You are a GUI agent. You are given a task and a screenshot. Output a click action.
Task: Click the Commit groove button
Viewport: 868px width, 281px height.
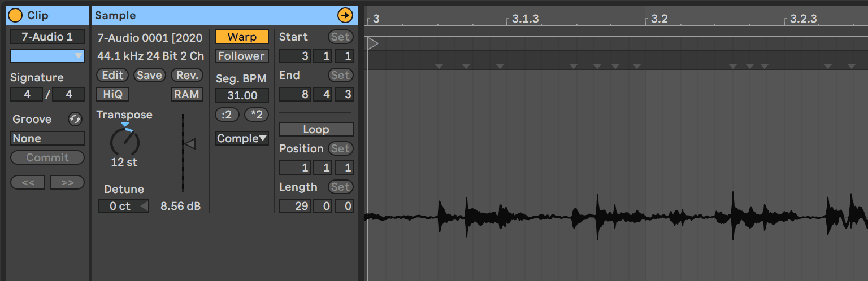coord(47,157)
